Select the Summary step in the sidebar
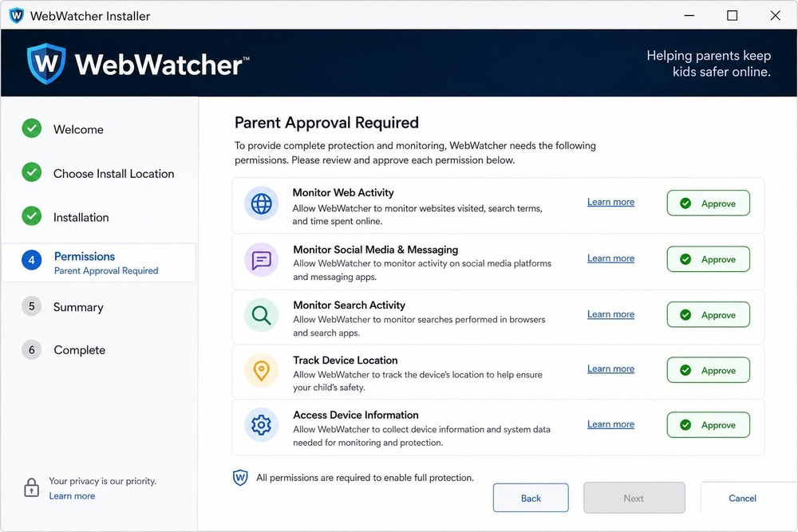This screenshot has height=532, width=798. (78, 307)
